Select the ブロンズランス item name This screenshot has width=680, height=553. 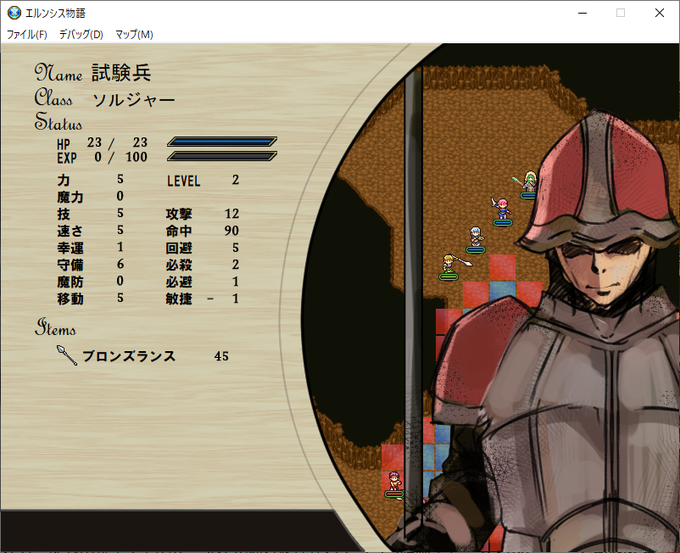coord(129,356)
